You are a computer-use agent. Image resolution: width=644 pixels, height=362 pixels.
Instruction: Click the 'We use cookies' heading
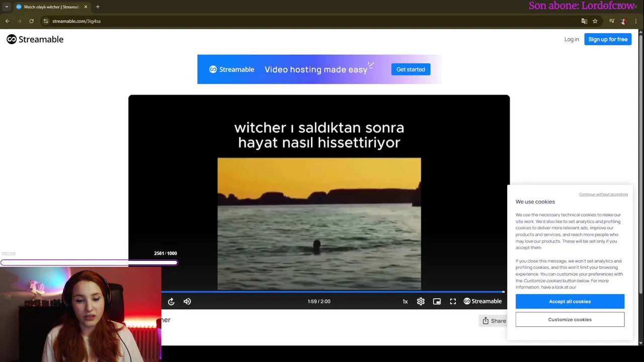click(x=535, y=202)
